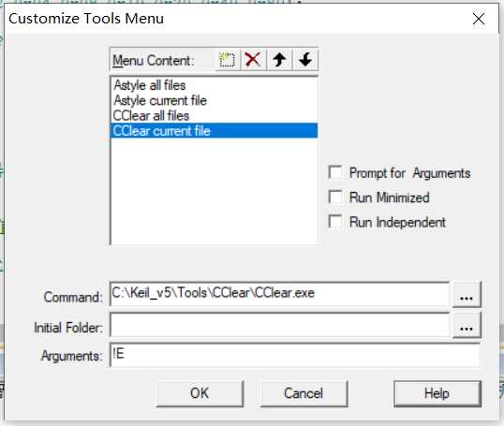
Task: Click the Move Down arrow icon
Action: (x=305, y=60)
